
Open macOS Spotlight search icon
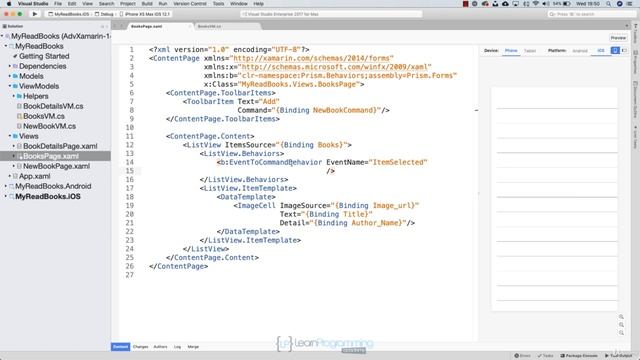click(609, 4)
